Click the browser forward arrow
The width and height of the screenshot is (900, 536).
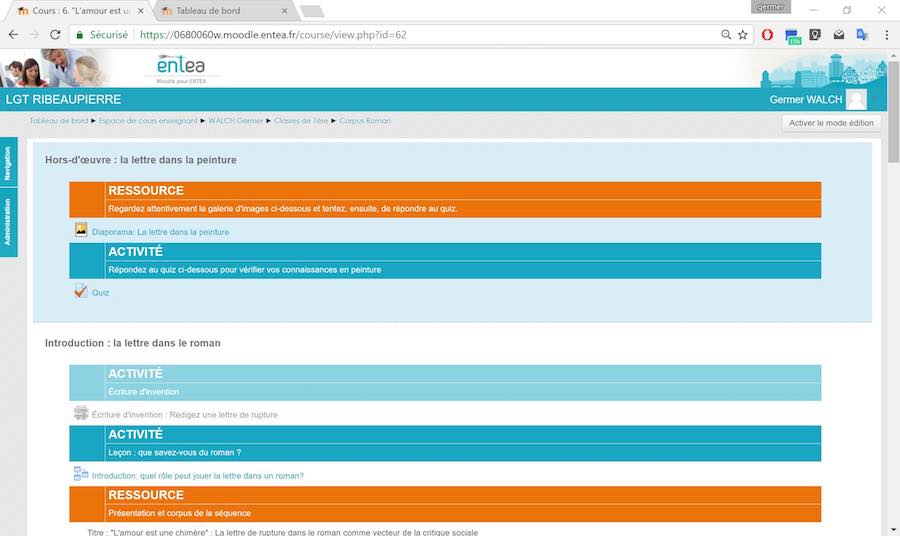point(34,35)
